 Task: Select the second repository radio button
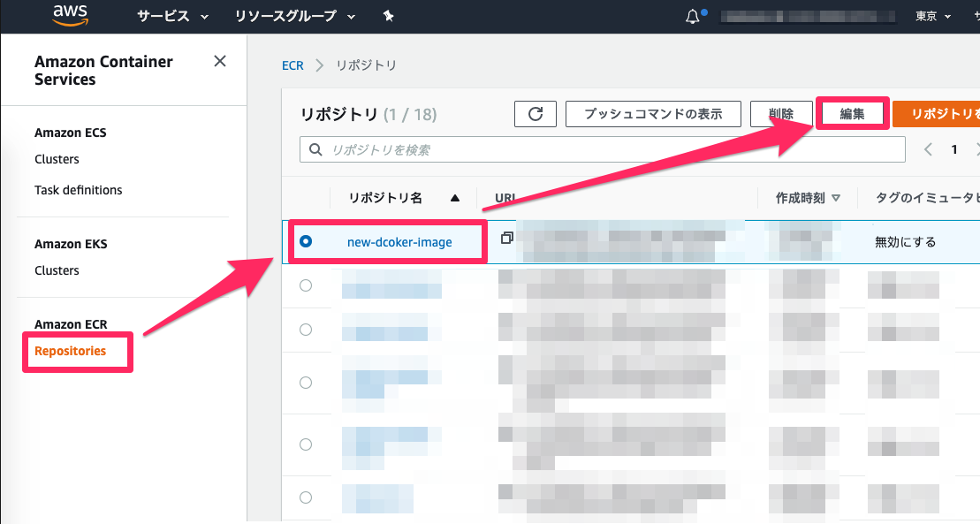pyautogui.click(x=306, y=285)
